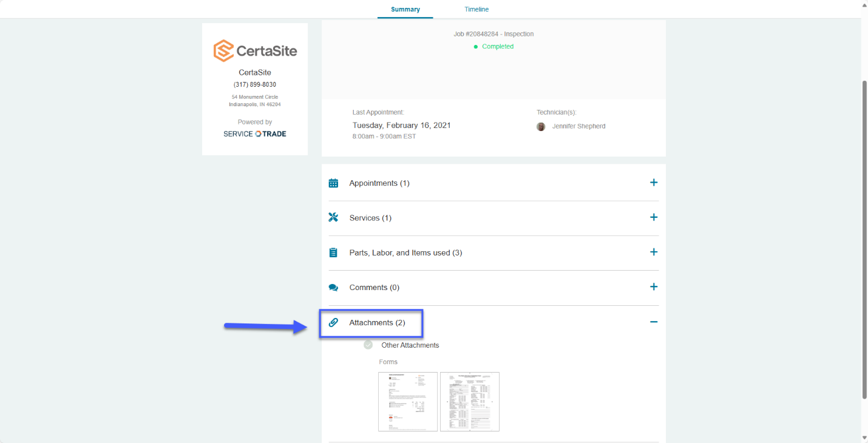Click the Attachments paperclip icon

point(333,322)
